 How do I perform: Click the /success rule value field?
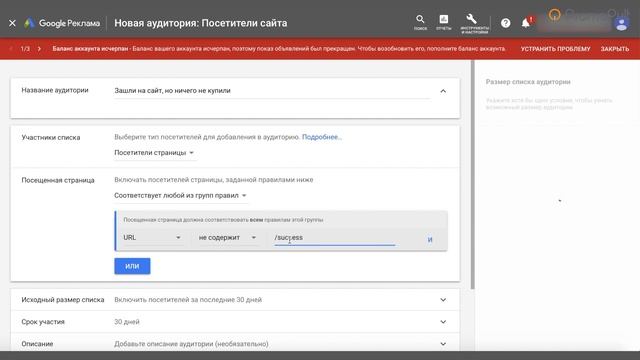(x=335, y=238)
